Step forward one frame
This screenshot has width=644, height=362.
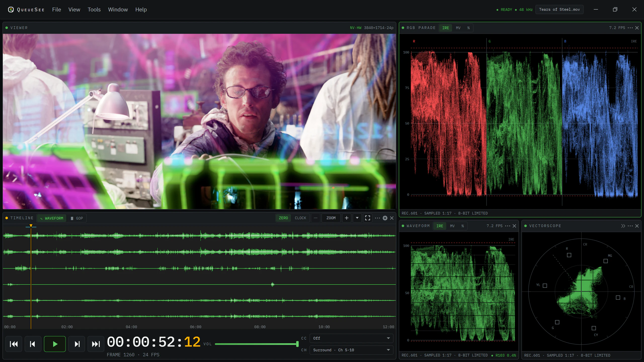pos(77,344)
